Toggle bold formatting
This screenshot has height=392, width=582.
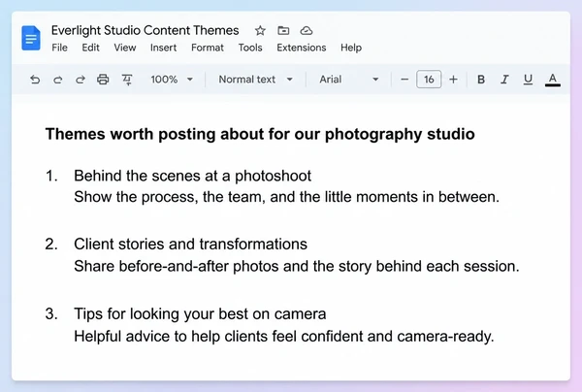pos(481,80)
